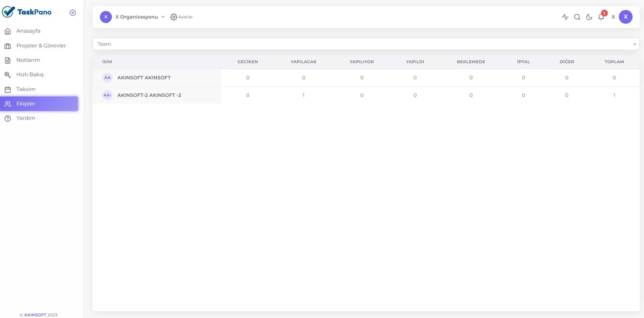Click the AKINSOFT link in the footer
This screenshot has height=318, width=644.
pos(35,315)
